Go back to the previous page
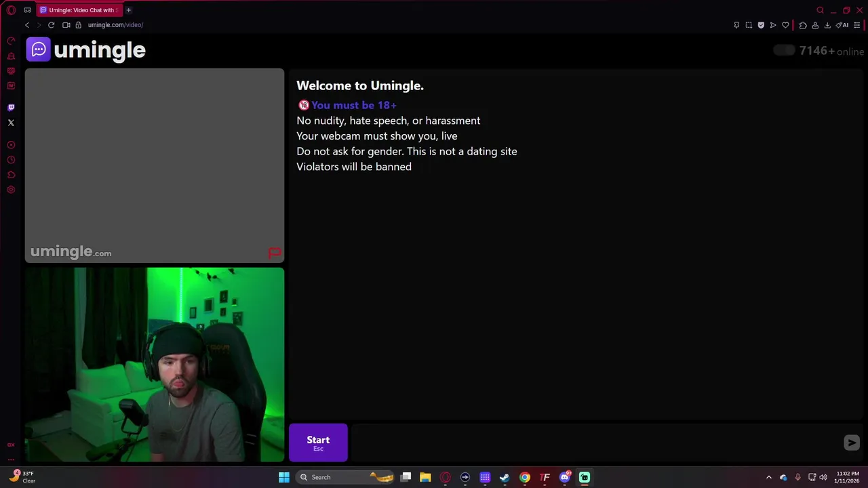Image resolution: width=868 pixels, height=488 pixels. coord(27,25)
